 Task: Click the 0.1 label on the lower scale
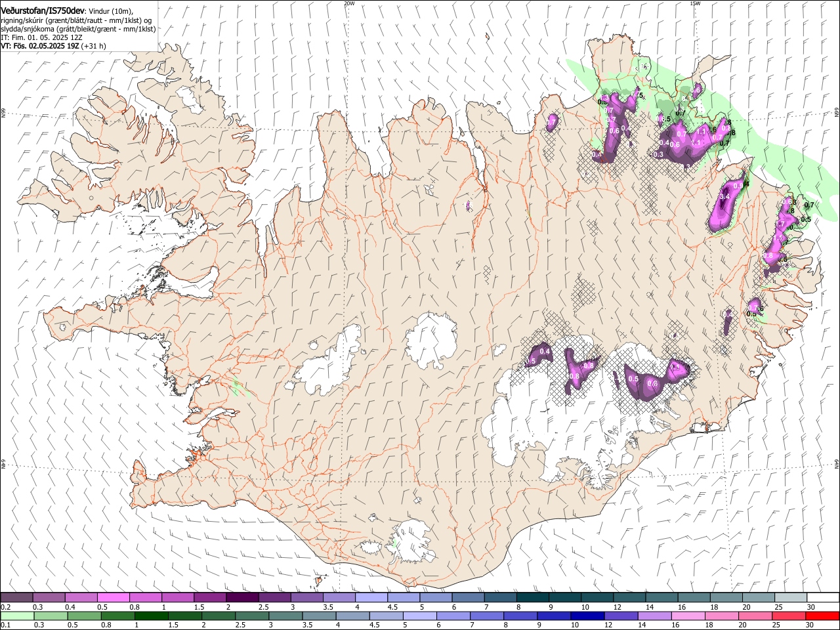[6, 625]
